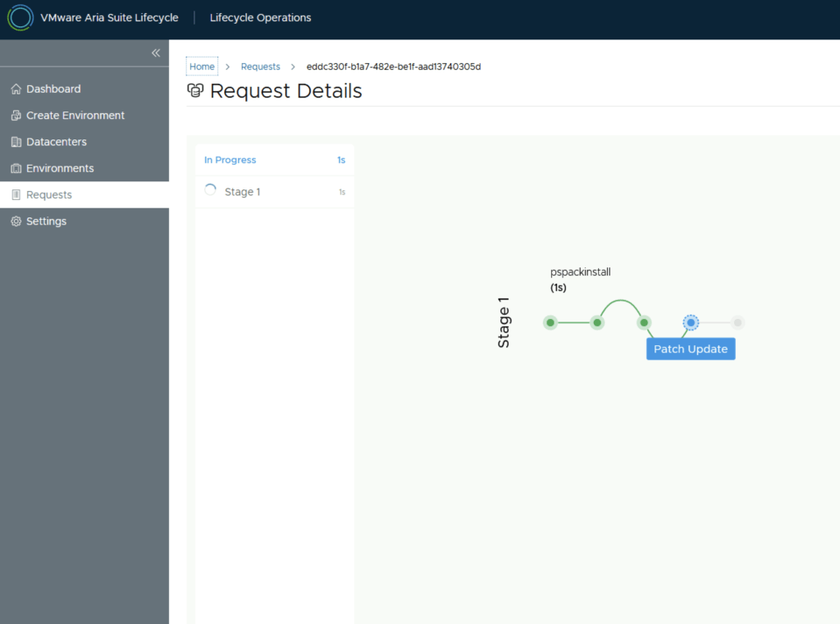
Task: Click the first green pipeline node
Action: click(x=550, y=323)
